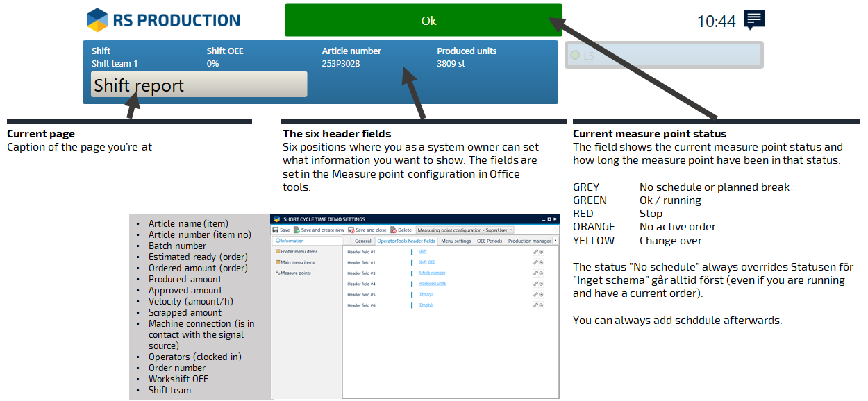Click link icon for Header field #4
This screenshot has height=401, width=868.
[x=535, y=284]
